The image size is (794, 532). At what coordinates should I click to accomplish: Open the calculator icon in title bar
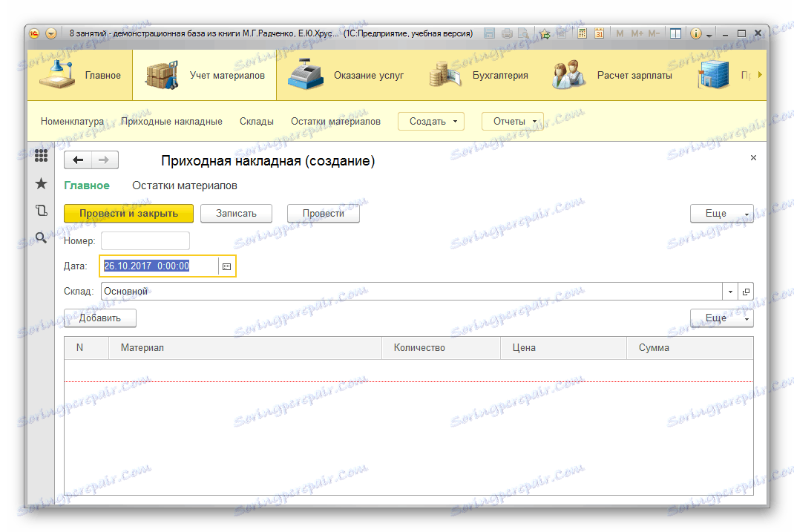coord(583,33)
